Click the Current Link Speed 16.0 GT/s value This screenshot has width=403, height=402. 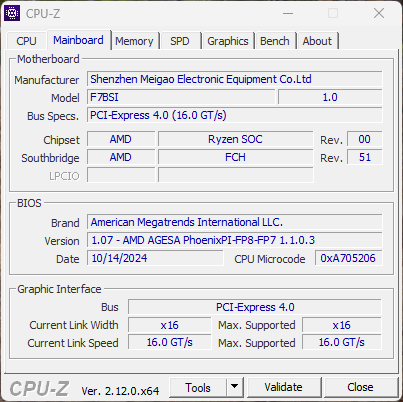point(169,343)
